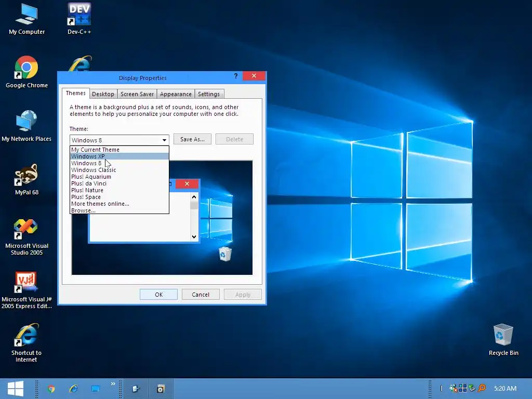Close the Display Properties dialog

254,76
